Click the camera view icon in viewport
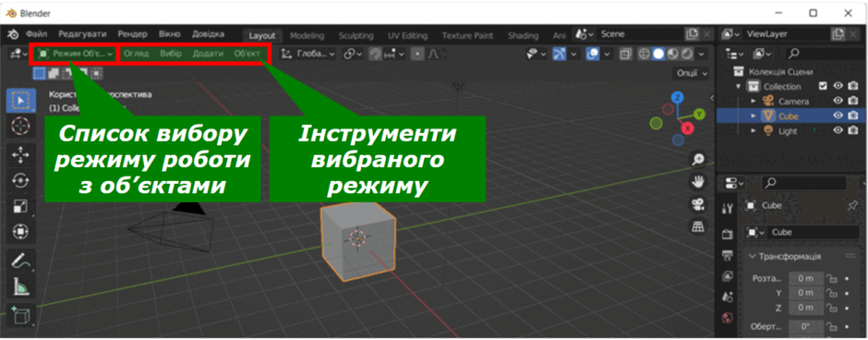The height and width of the screenshot is (340, 868). point(699,204)
